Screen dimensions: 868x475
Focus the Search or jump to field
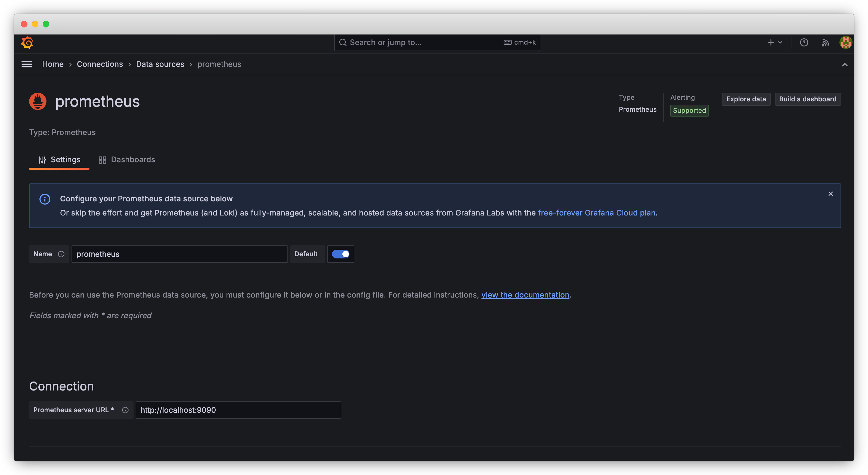click(437, 42)
